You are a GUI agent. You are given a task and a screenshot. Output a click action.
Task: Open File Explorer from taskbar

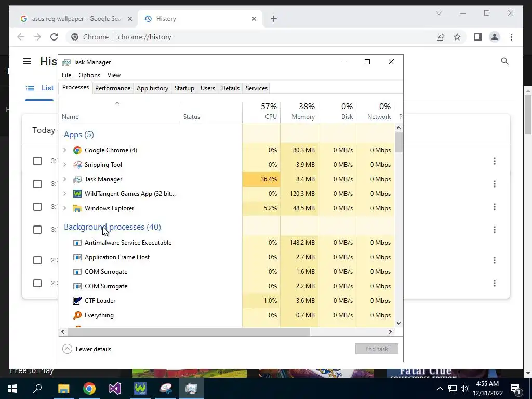(63, 389)
